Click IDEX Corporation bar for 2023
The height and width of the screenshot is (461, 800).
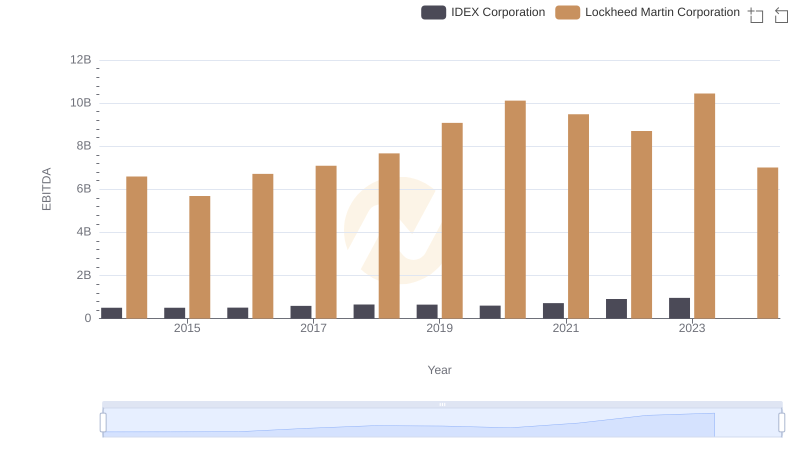click(679, 308)
